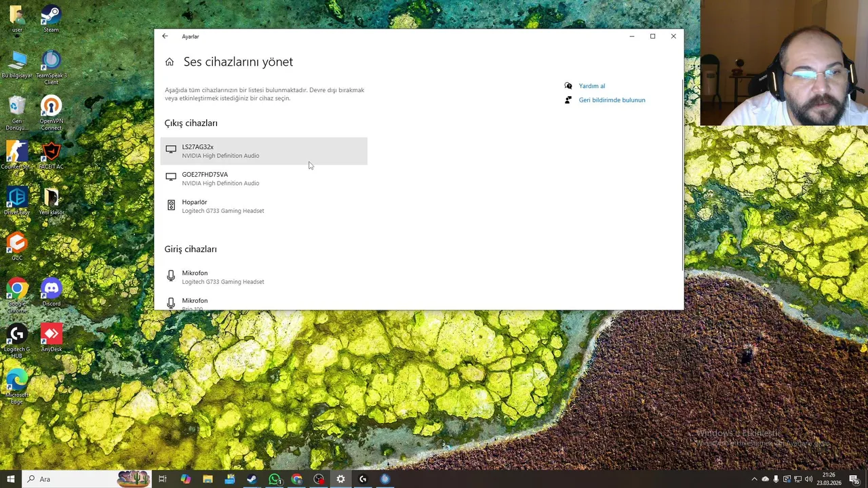This screenshot has width=868, height=488.
Task: Open the network tray icon
Action: pyautogui.click(x=797, y=479)
